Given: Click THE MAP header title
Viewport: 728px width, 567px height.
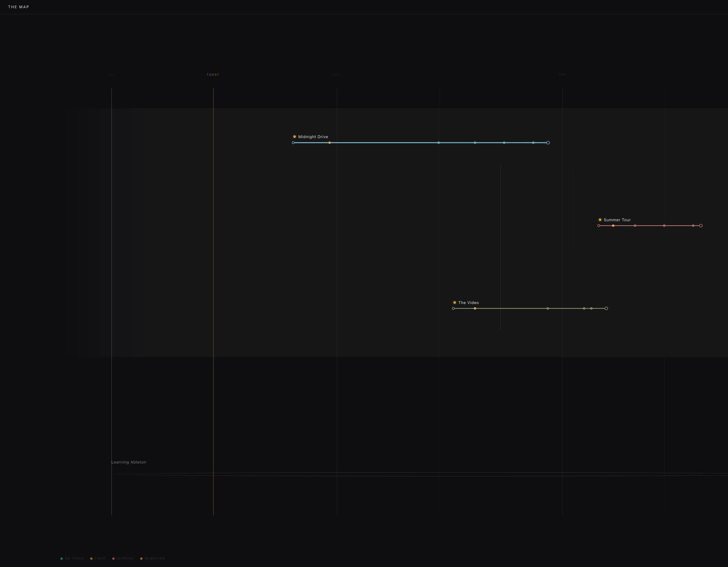Looking at the screenshot, I should tap(19, 7).
